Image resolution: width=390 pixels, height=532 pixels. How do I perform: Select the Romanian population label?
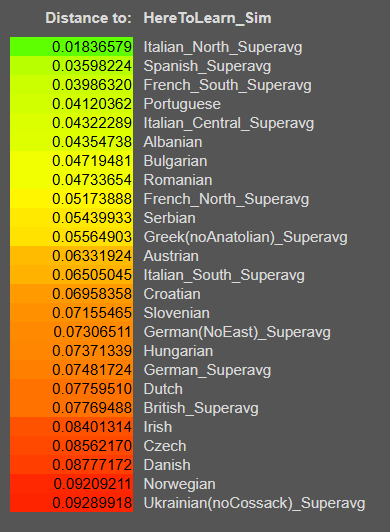(178, 180)
